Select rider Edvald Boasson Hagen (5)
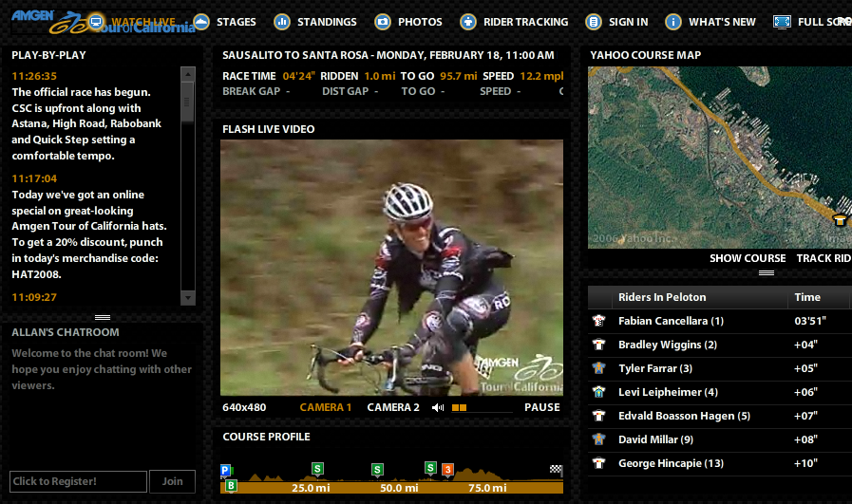The height and width of the screenshot is (504, 852). [684, 416]
